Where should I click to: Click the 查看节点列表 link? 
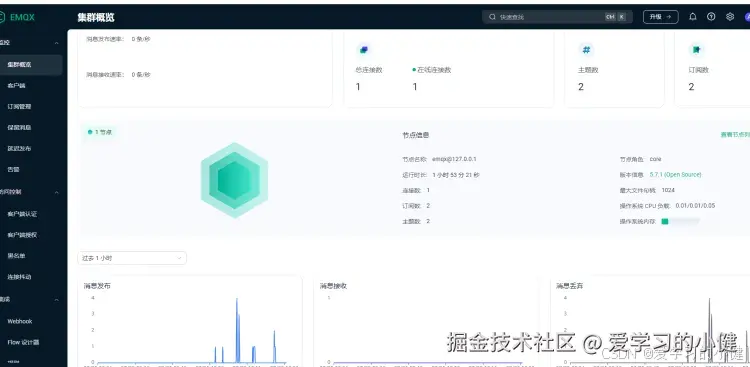click(x=735, y=135)
